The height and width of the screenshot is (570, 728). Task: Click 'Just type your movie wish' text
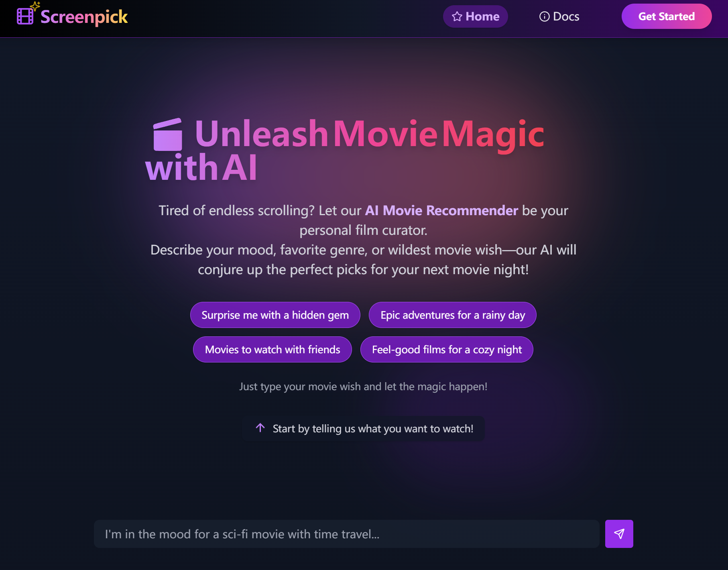364,387
